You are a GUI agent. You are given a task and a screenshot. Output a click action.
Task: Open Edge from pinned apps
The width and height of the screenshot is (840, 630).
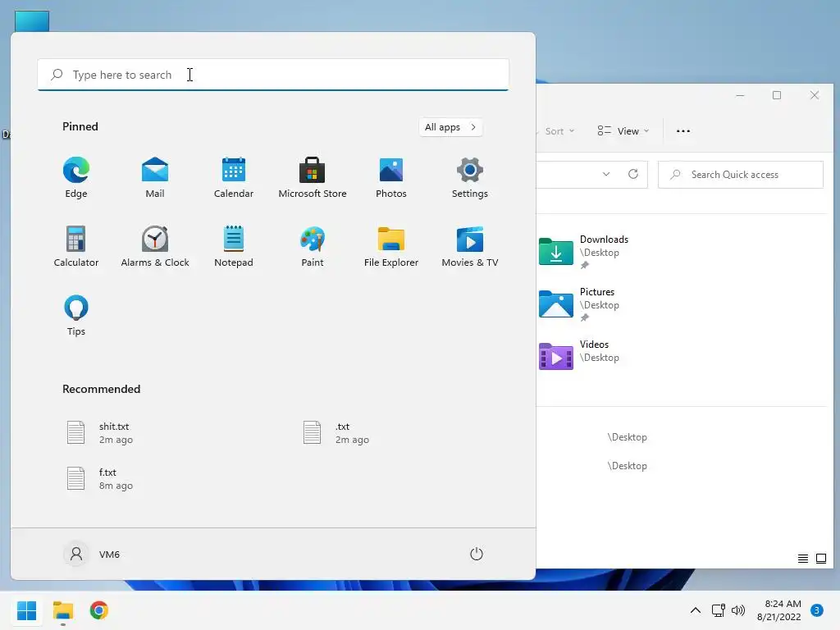tap(76, 178)
